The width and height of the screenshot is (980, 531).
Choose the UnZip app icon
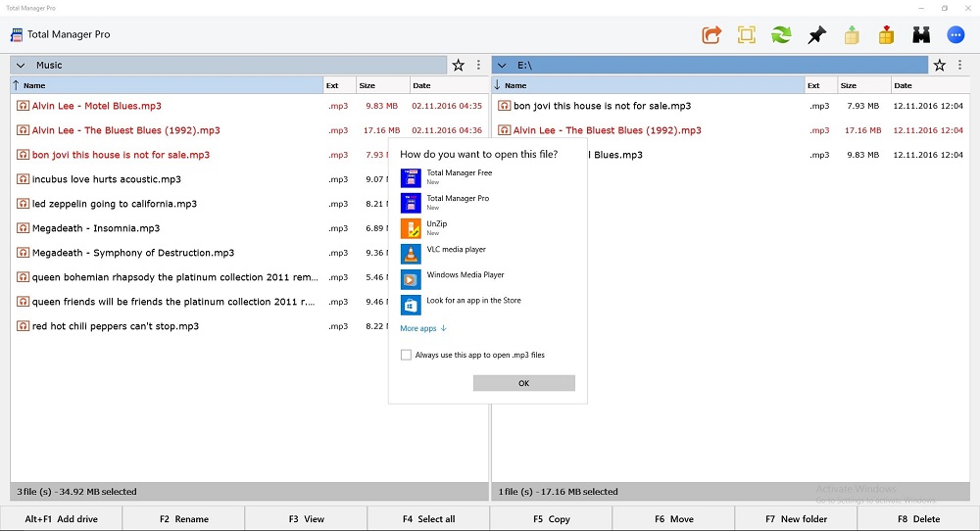pyautogui.click(x=411, y=228)
